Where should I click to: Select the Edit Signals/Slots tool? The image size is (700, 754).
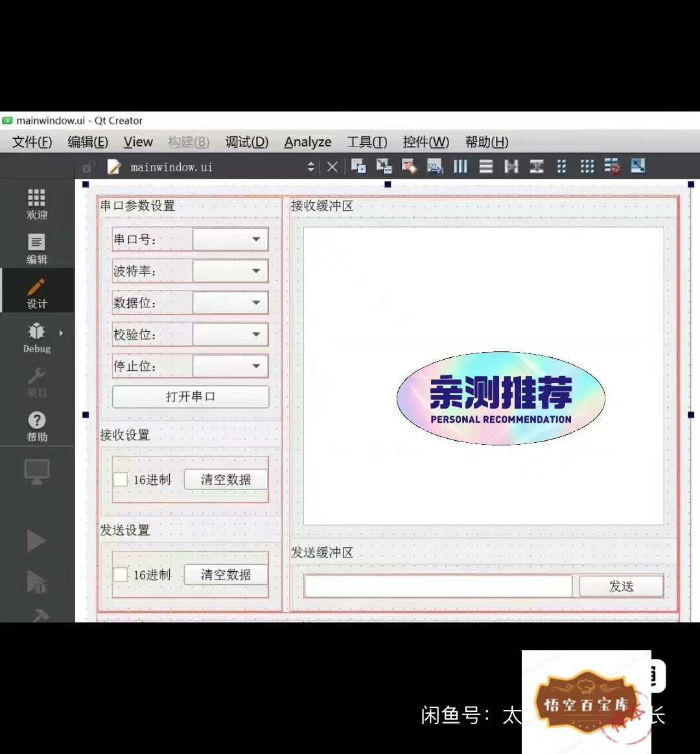384,167
